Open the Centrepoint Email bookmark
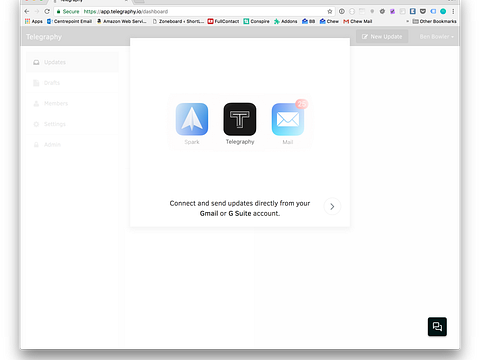The width and height of the screenshot is (480, 360). tap(69, 21)
